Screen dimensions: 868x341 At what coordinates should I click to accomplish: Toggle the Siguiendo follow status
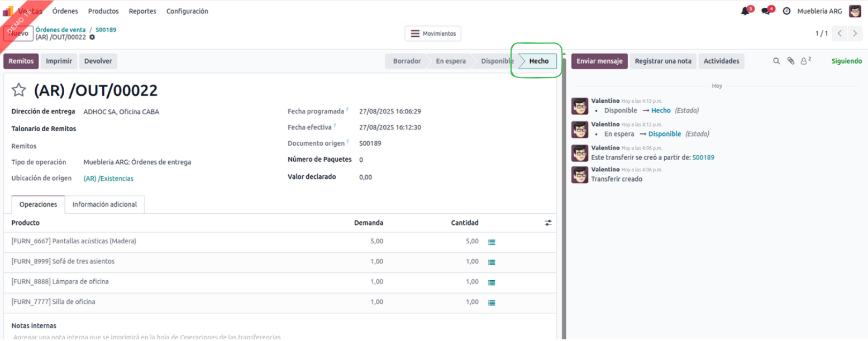tap(846, 61)
